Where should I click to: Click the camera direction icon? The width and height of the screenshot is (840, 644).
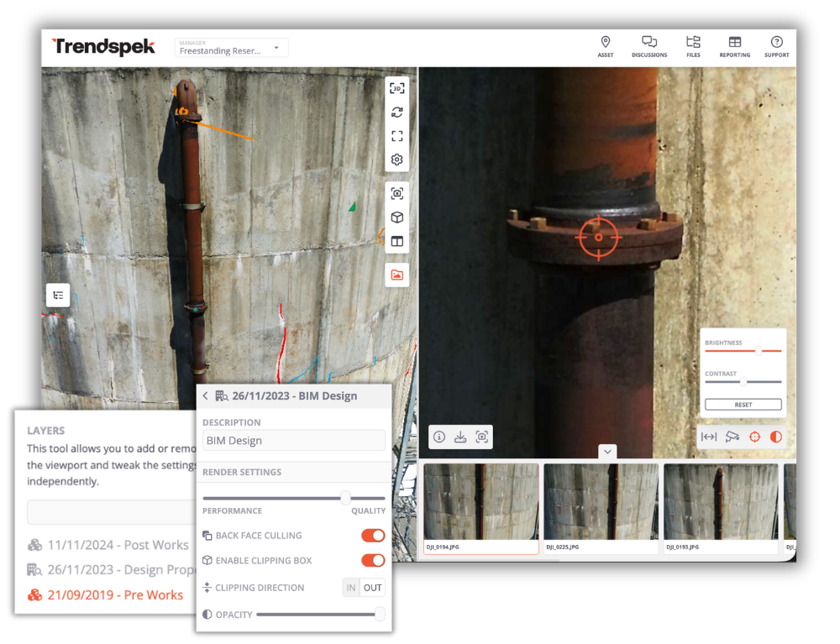tap(732, 437)
